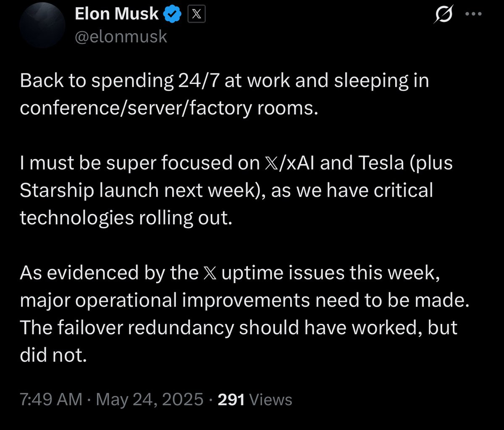
Task: Open Elon Musk's profile via his avatar
Action: [x=42, y=25]
